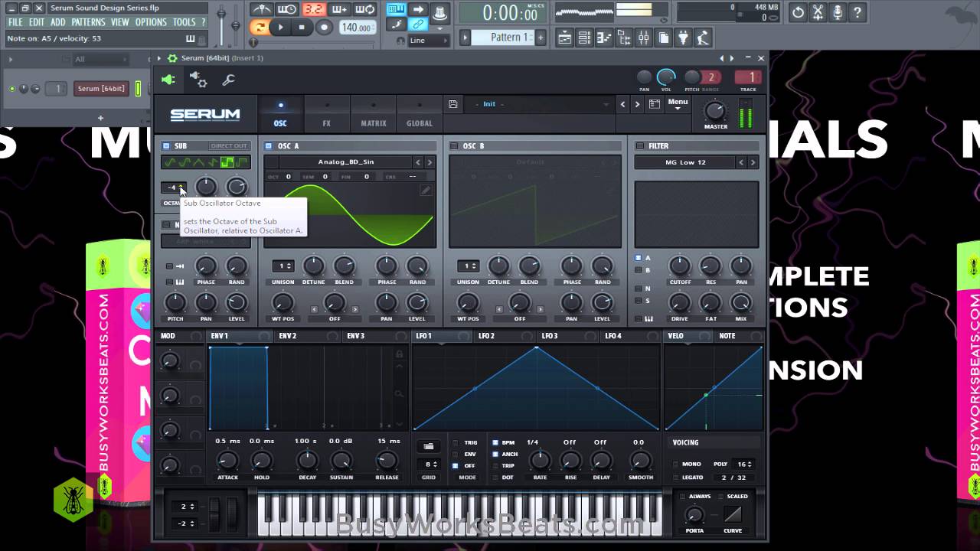This screenshot has width=980, height=551.
Task: Toggle LFO BPM sync checkbox
Action: (495, 442)
